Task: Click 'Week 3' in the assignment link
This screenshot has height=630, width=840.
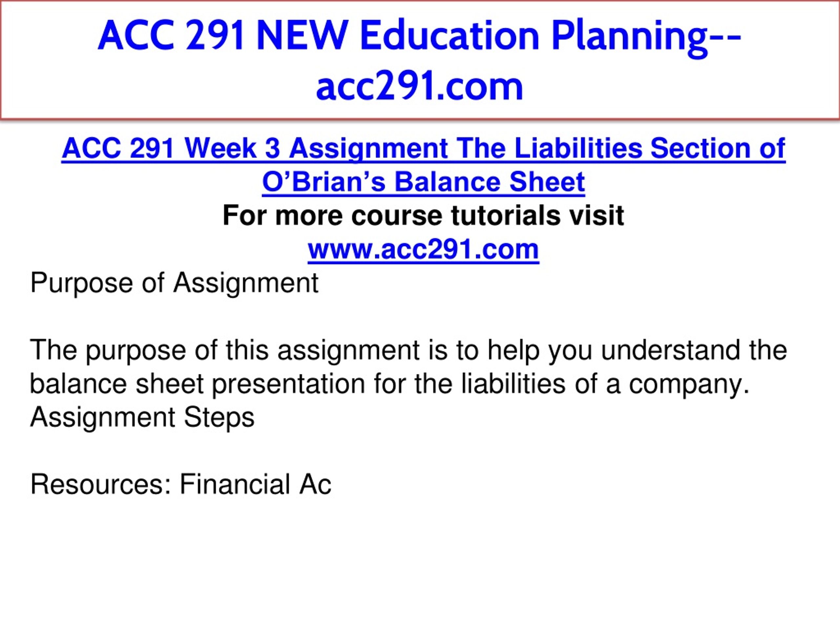Action: point(232,148)
